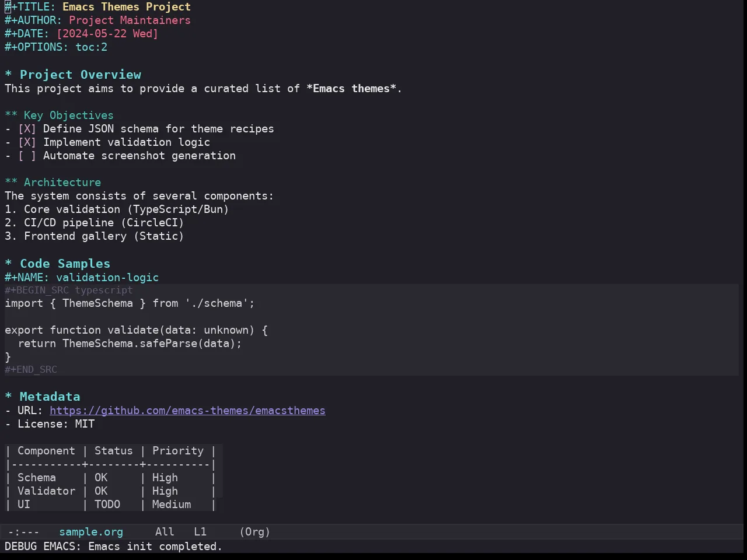Place cursor on Emacs Themes Project title
The width and height of the screenshot is (747, 560).
pos(127,7)
